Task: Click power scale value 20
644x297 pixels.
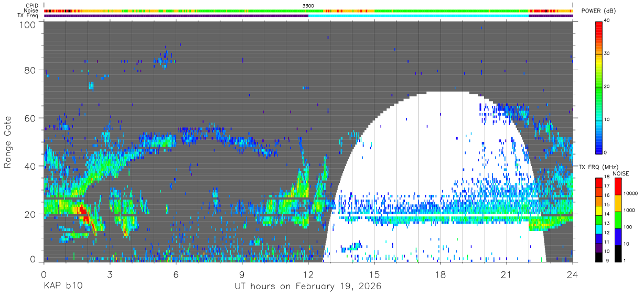Action: [x=607, y=86]
